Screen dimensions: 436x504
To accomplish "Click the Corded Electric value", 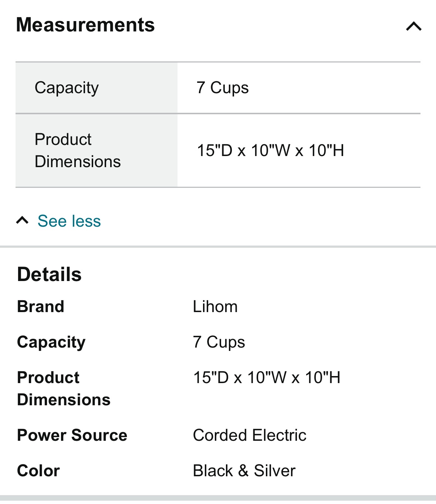I will (x=250, y=435).
